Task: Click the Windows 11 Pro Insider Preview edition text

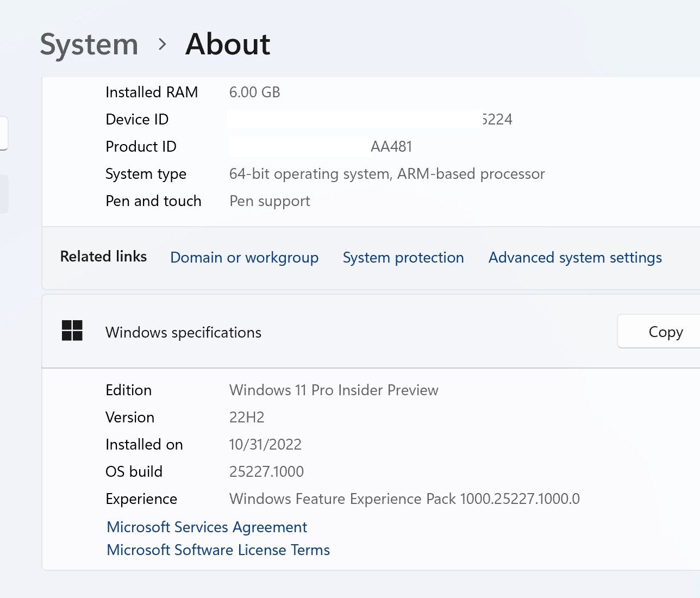Action: [334, 390]
